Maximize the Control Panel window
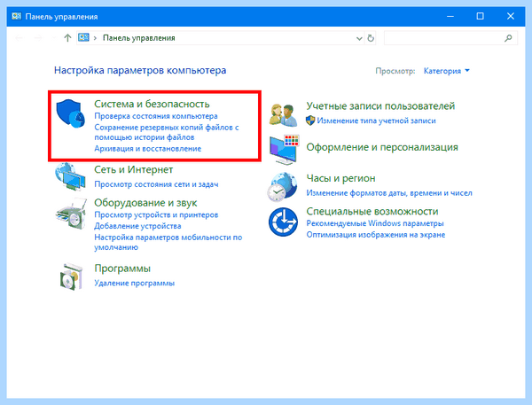The width and height of the screenshot is (532, 405). pyautogui.click(x=480, y=16)
